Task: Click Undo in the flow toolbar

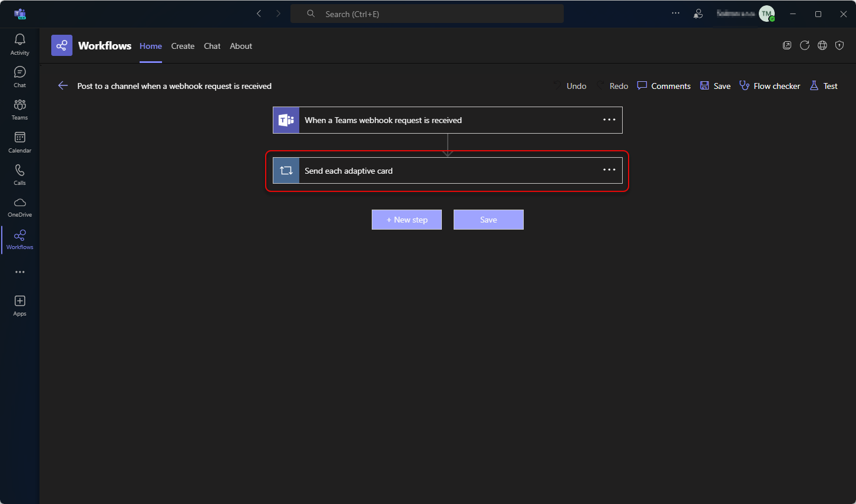Action: [570, 85]
